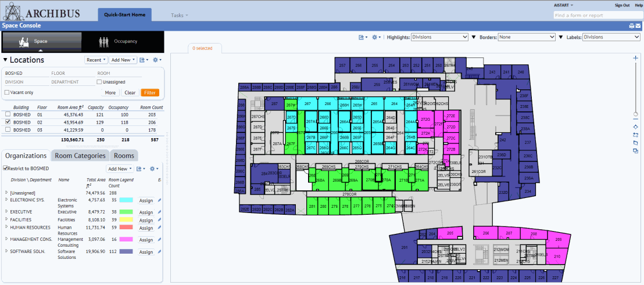Open the Organizations gear settings menu
Viewport: 644px width, 285px height.
point(153,169)
